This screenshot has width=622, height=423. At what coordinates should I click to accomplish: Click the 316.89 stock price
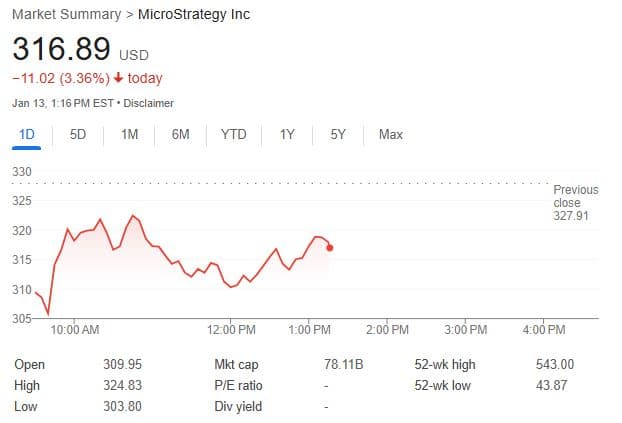[x=61, y=47]
